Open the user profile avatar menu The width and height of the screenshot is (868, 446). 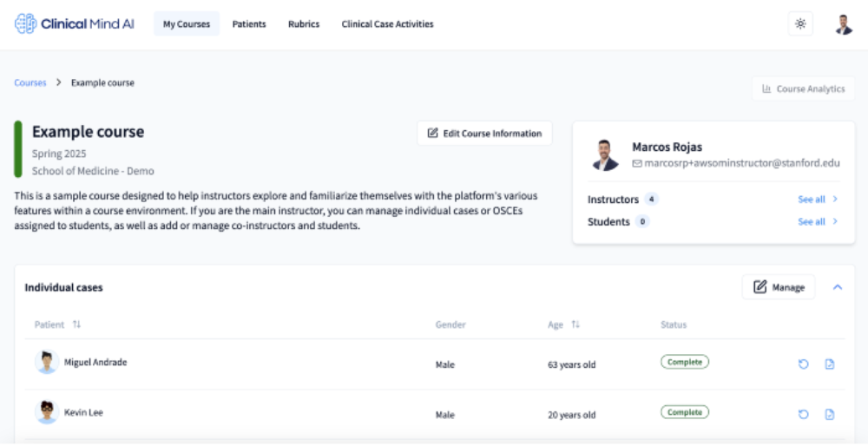(x=843, y=24)
